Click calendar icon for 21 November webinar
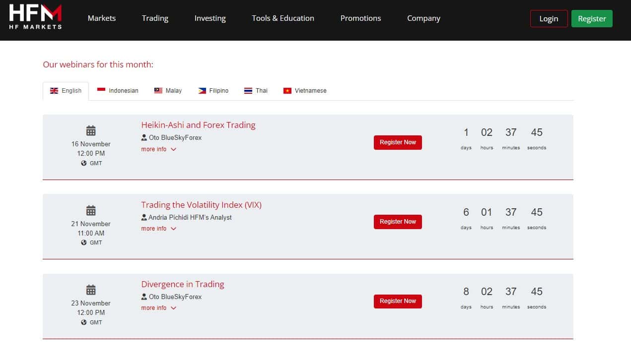 (x=91, y=210)
